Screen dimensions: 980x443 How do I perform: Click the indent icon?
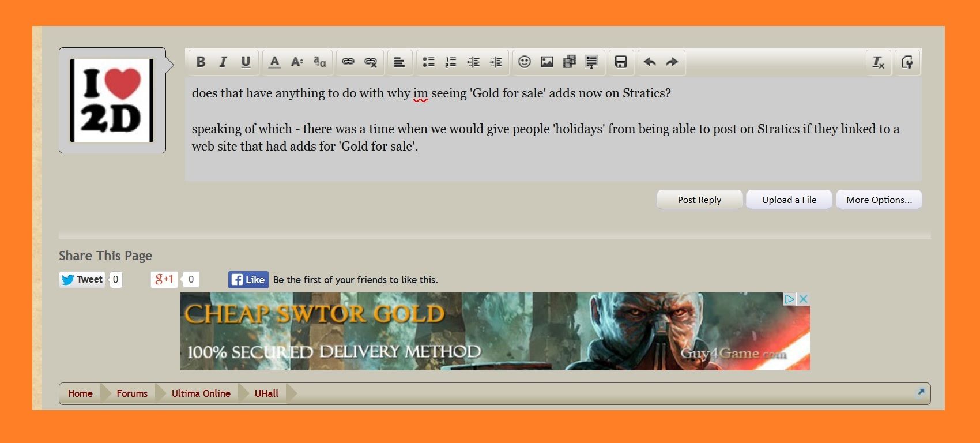496,62
